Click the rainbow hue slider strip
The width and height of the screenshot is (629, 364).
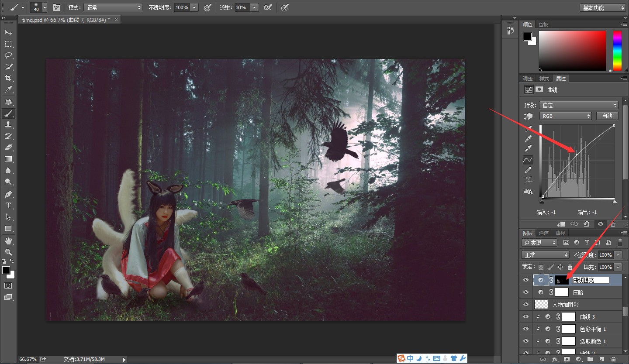(x=617, y=51)
